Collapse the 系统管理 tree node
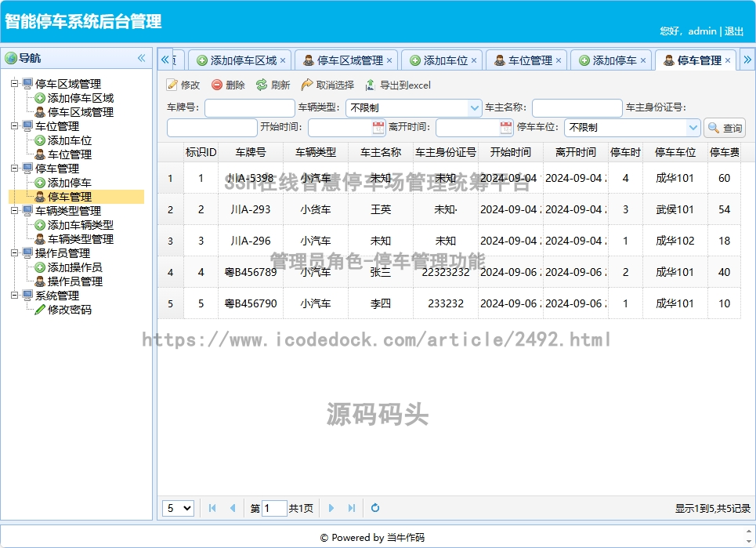 14,295
